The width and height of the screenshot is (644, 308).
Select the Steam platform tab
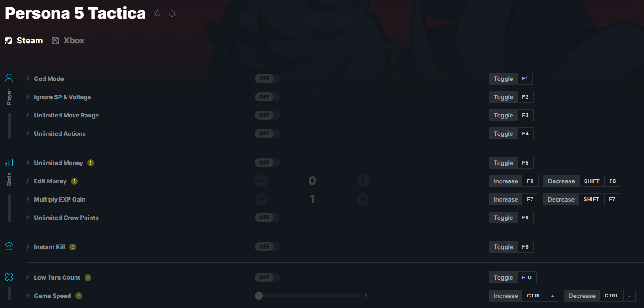click(x=24, y=41)
